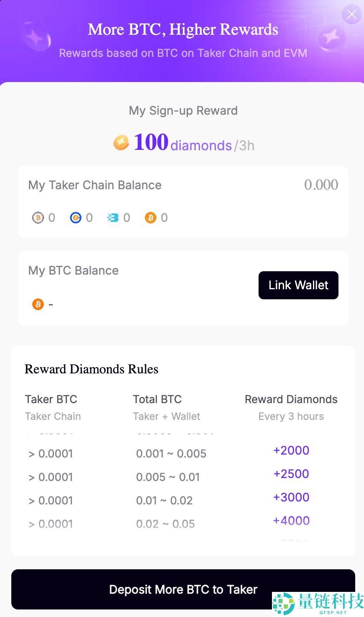Click the gray-ringed Bitcoin token icon

[x=38, y=218]
